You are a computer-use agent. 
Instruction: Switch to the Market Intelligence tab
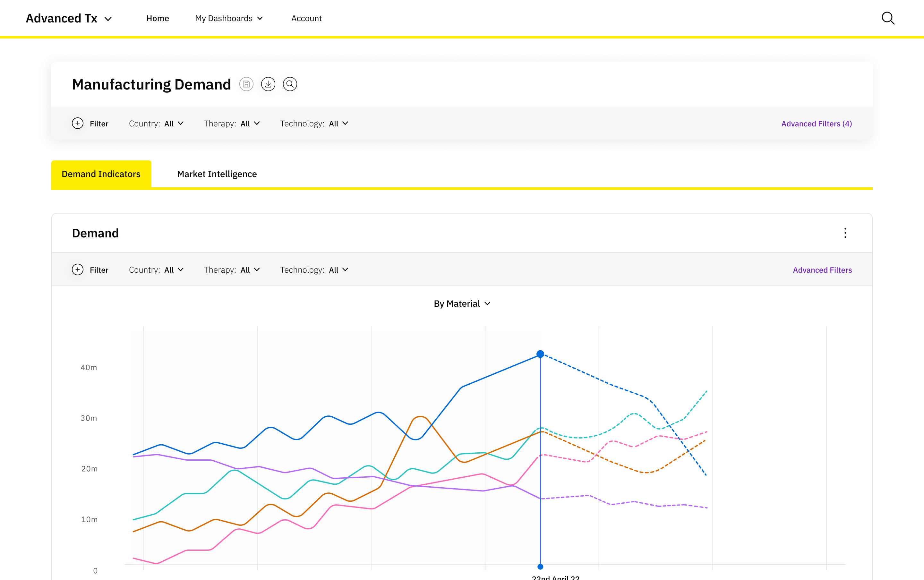coord(217,174)
